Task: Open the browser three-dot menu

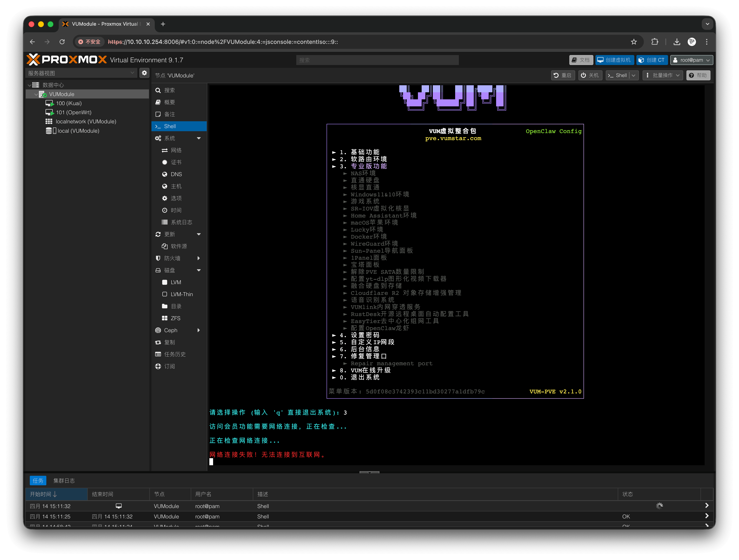Action: coord(707,42)
